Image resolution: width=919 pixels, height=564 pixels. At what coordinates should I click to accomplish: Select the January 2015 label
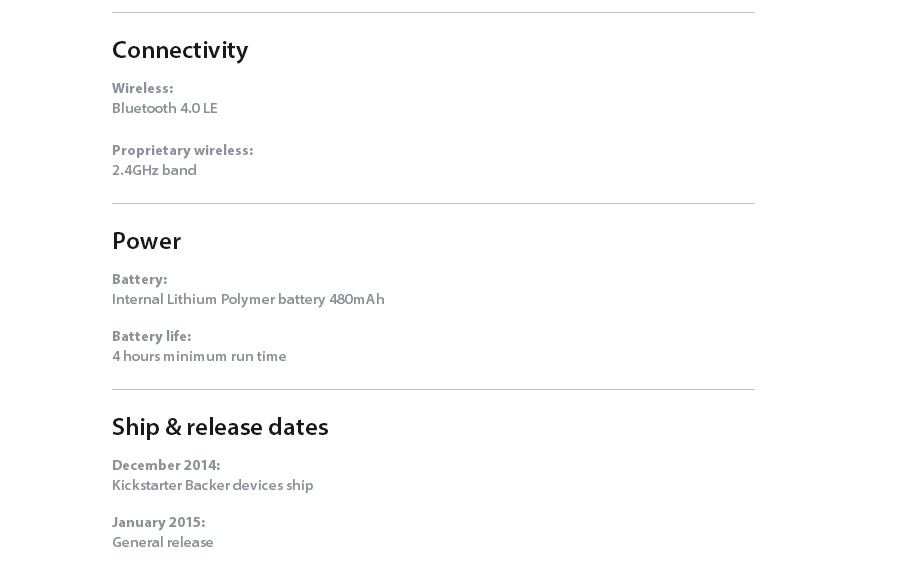click(158, 522)
